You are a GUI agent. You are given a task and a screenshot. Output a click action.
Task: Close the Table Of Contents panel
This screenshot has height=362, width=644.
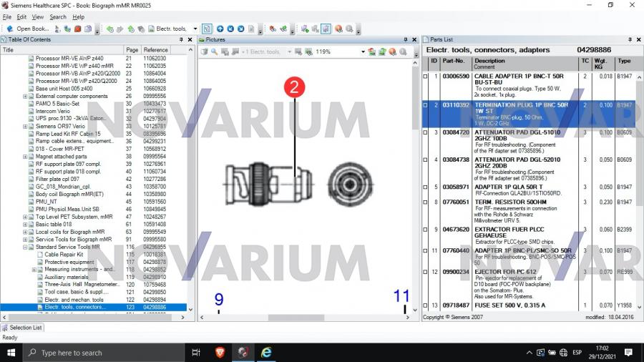pyautogui.click(x=190, y=39)
